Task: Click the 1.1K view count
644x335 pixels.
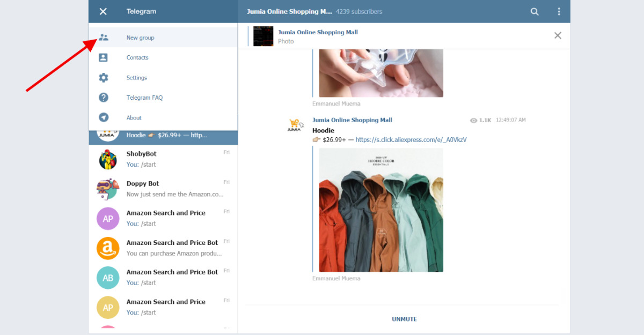Action: [x=485, y=121]
